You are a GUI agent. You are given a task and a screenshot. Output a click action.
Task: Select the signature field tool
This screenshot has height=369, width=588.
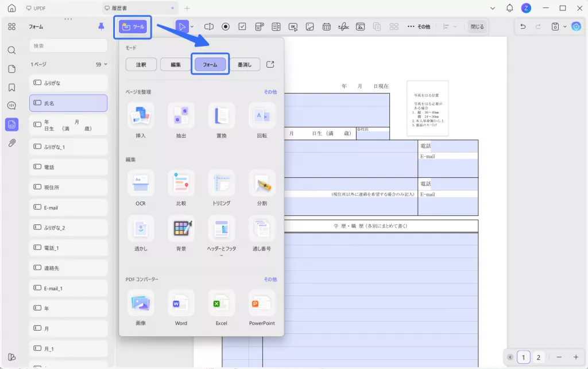343,26
